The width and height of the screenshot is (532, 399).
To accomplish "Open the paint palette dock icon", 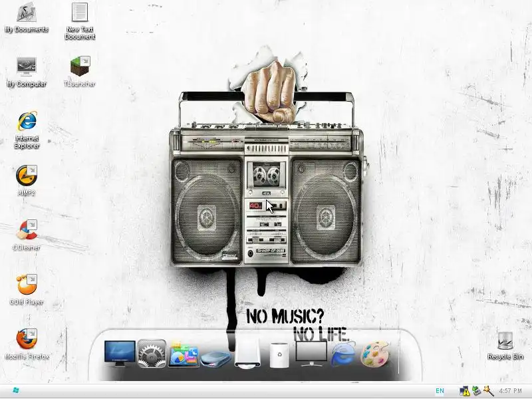I will point(375,354).
